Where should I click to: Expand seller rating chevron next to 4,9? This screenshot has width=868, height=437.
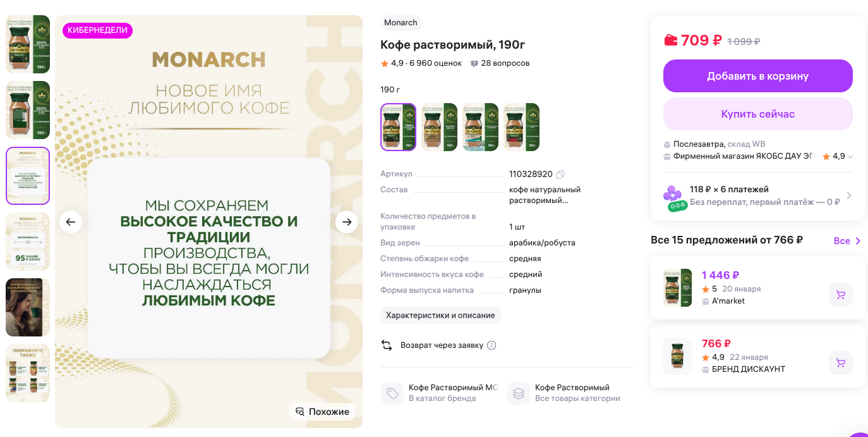850,157
